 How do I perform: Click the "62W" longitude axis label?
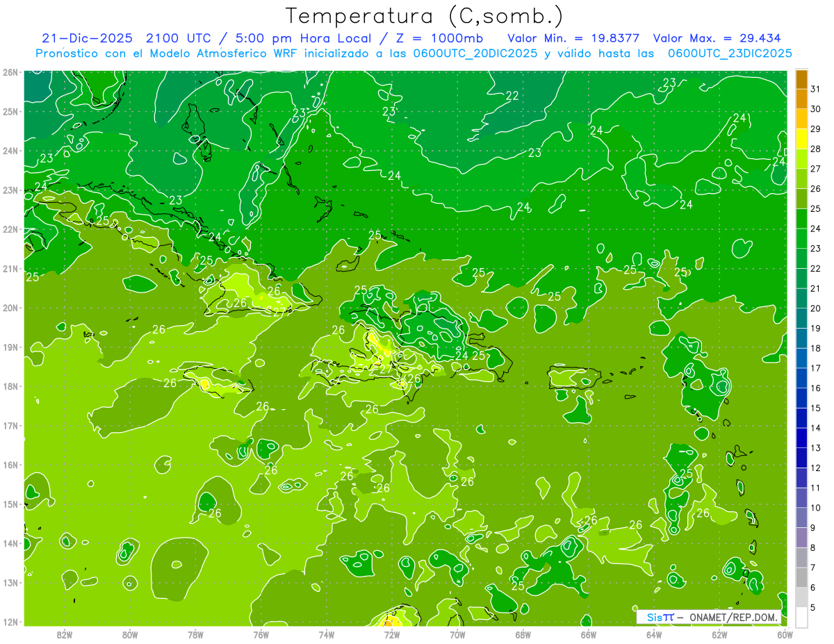pyautogui.click(x=720, y=634)
